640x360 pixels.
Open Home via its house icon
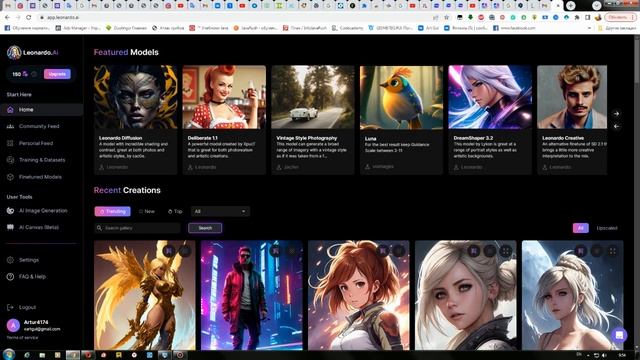click(10, 109)
